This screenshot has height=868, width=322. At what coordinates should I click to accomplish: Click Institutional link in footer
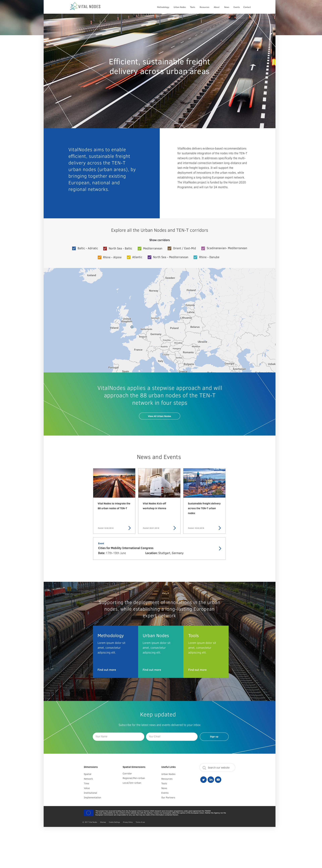90,793
